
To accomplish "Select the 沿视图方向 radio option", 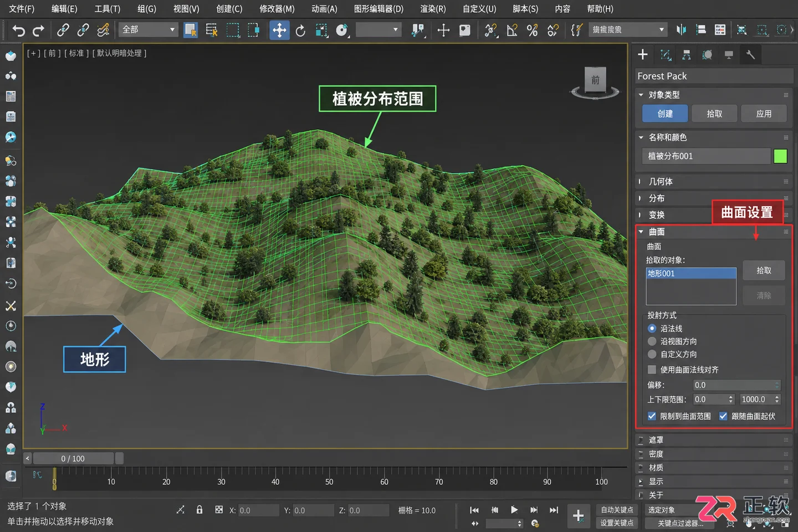I will pos(652,341).
